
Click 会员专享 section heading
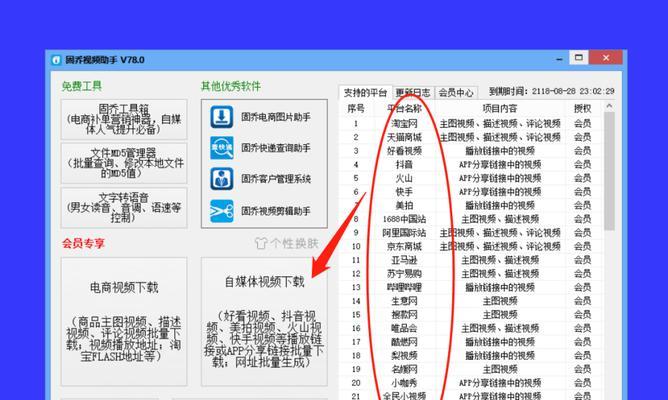click(x=83, y=243)
